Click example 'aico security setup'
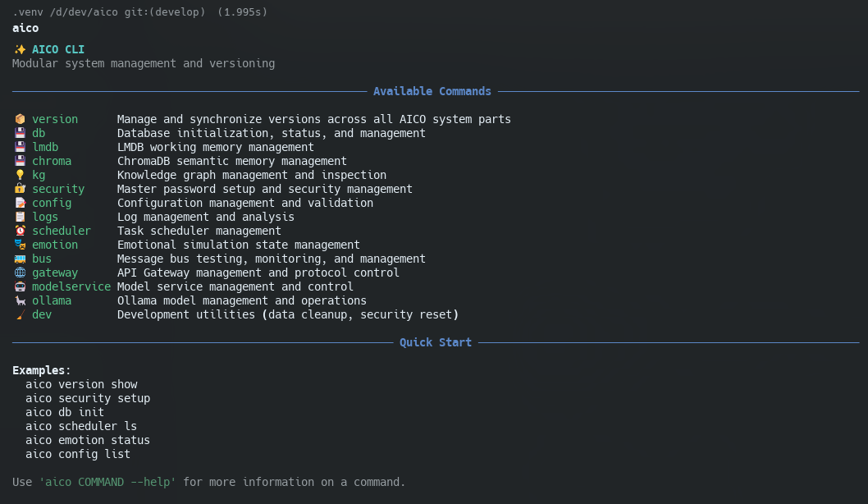 [88, 398]
